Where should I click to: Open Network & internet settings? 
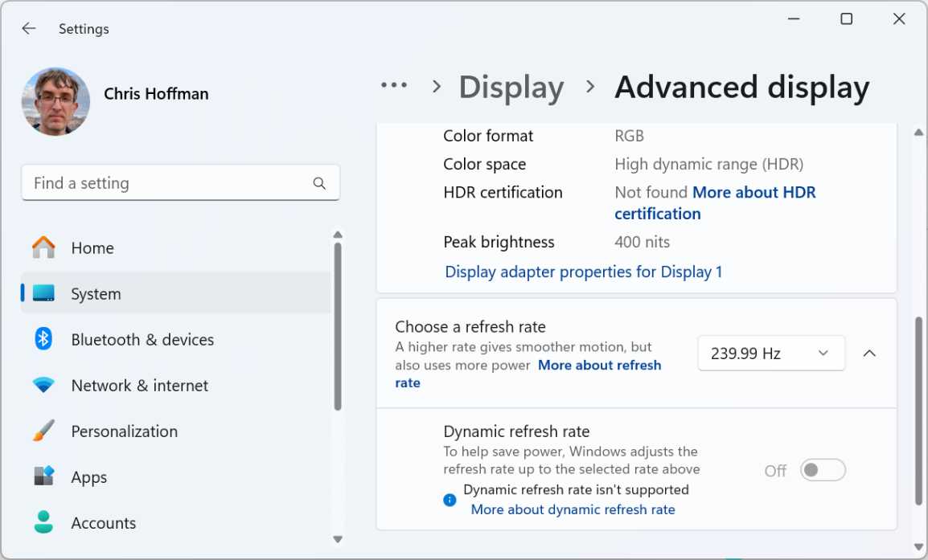click(139, 385)
